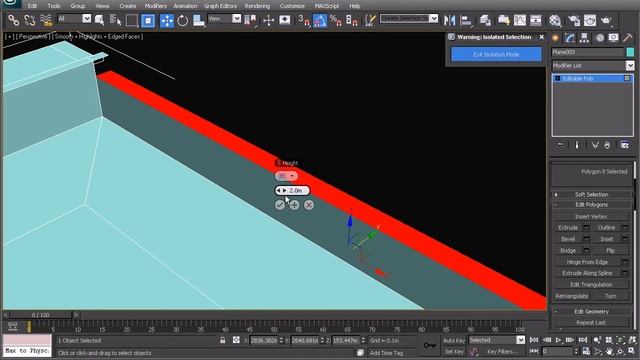Click the Inset button
This screenshot has width=640, height=360.
(607, 239)
